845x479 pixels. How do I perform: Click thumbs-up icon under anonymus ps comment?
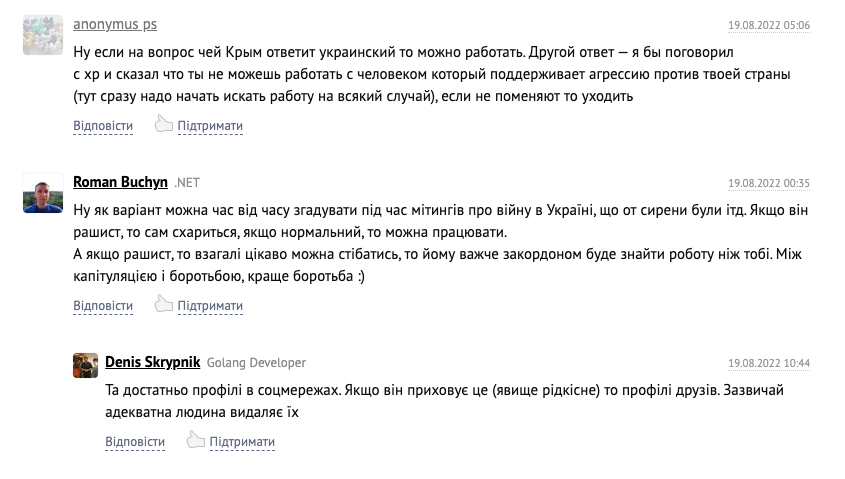point(164,124)
